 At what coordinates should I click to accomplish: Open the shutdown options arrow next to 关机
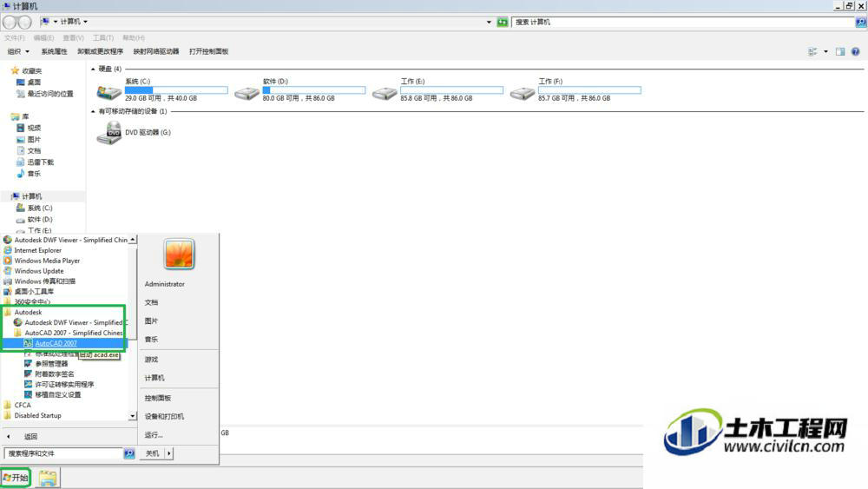click(x=169, y=453)
